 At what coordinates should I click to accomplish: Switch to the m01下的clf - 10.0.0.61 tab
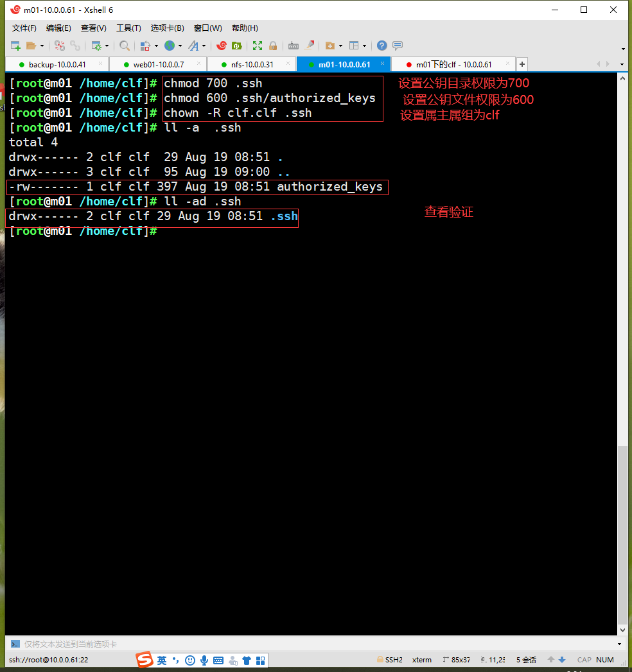453,65
